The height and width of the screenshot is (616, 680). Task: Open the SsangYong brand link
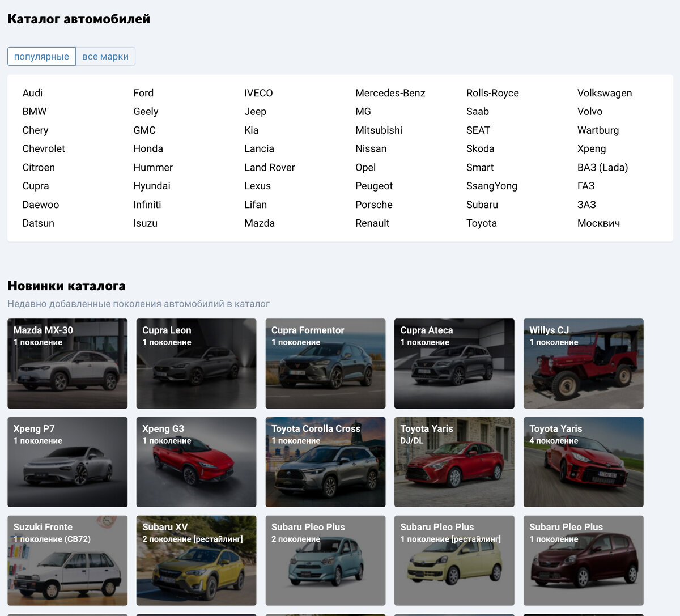pos(492,186)
